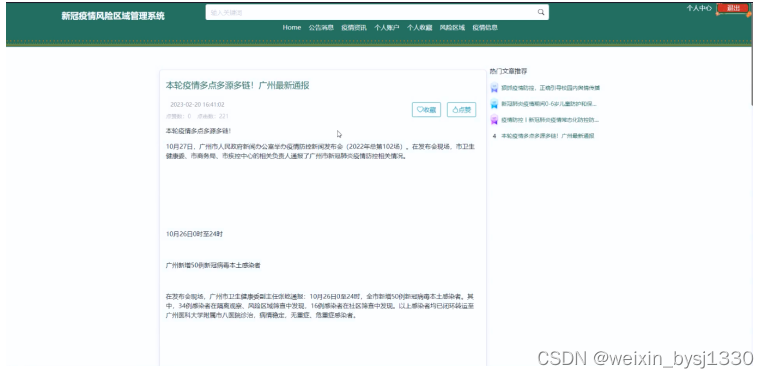Open the 疫情资讯 menu item

click(x=354, y=27)
